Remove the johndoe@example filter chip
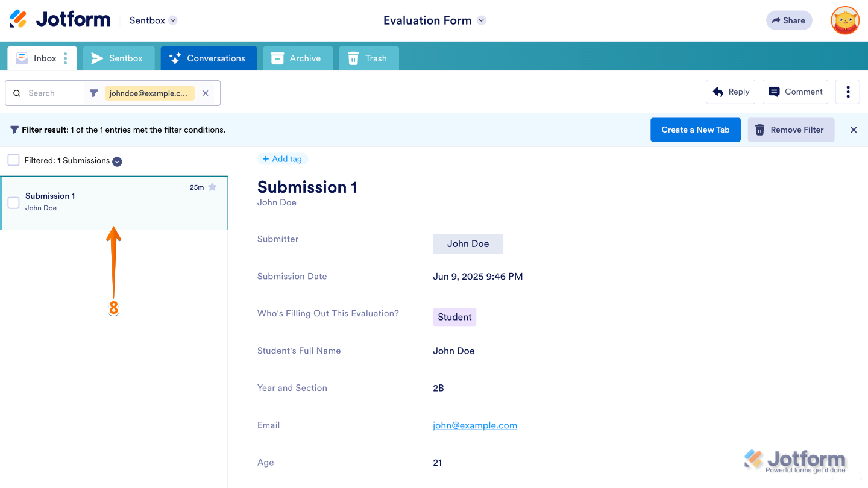This screenshot has height=488, width=868. click(206, 93)
